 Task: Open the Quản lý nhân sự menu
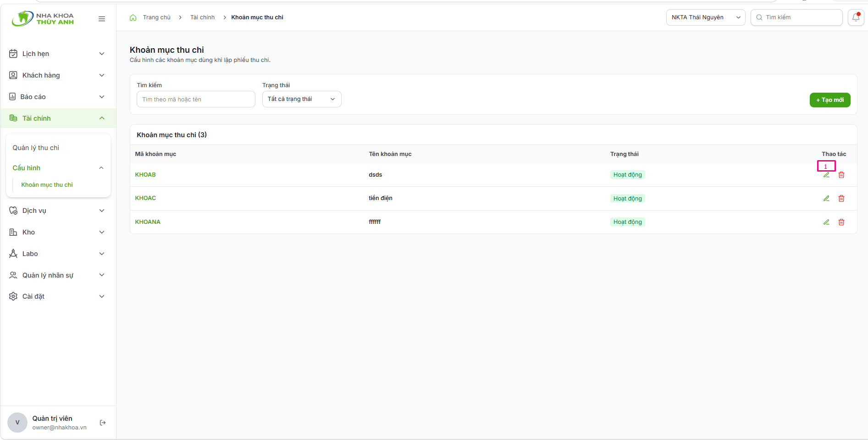coord(58,275)
